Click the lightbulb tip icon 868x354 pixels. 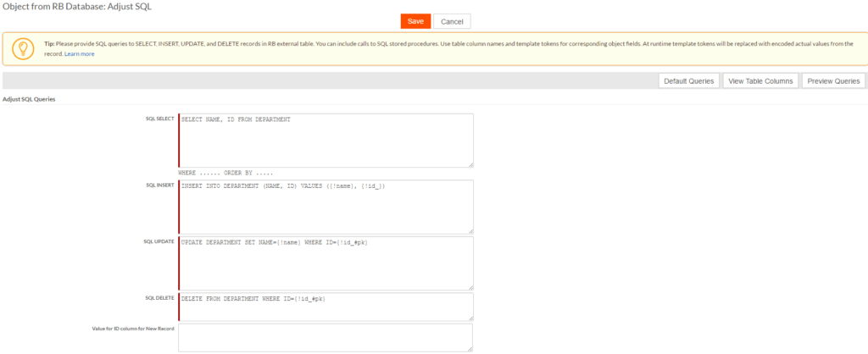(22, 48)
